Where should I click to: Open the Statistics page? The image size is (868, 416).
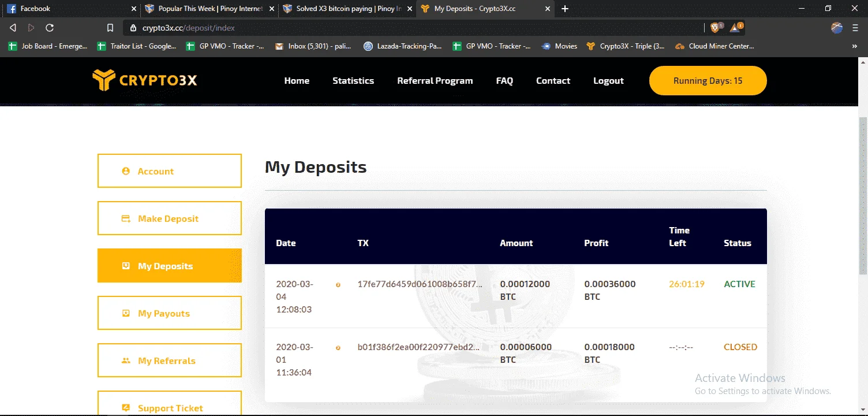click(353, 81)
